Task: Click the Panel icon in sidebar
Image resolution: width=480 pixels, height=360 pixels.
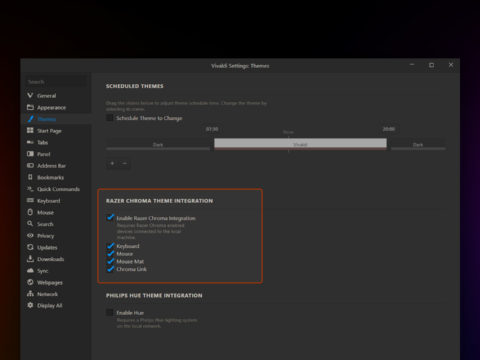Action: click(30, 154)
